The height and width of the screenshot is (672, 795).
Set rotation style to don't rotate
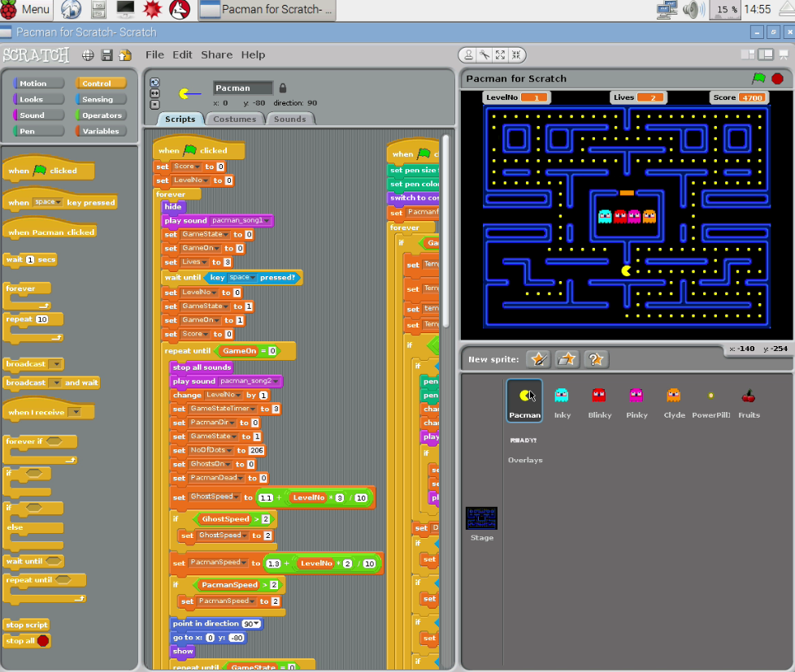pyautogui.click(x=154, y=104)
